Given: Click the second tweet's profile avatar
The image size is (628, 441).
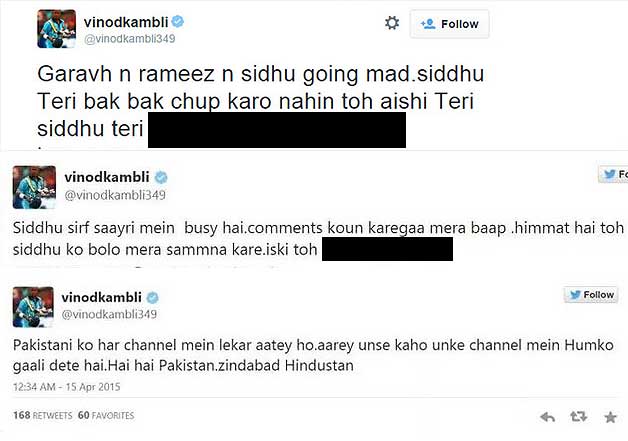Looking at the screenshot, I should click(x=34, y=187).
